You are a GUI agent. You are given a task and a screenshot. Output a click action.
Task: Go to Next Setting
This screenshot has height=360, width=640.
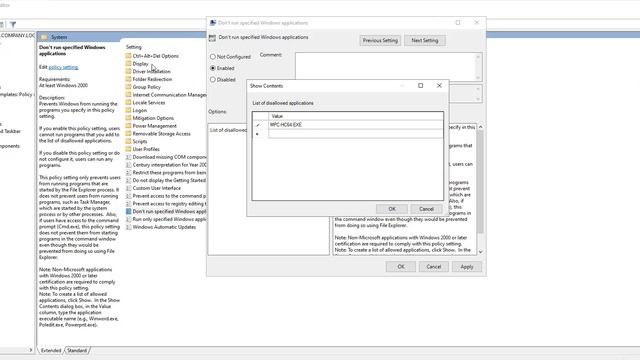click(x=424, y=40)
